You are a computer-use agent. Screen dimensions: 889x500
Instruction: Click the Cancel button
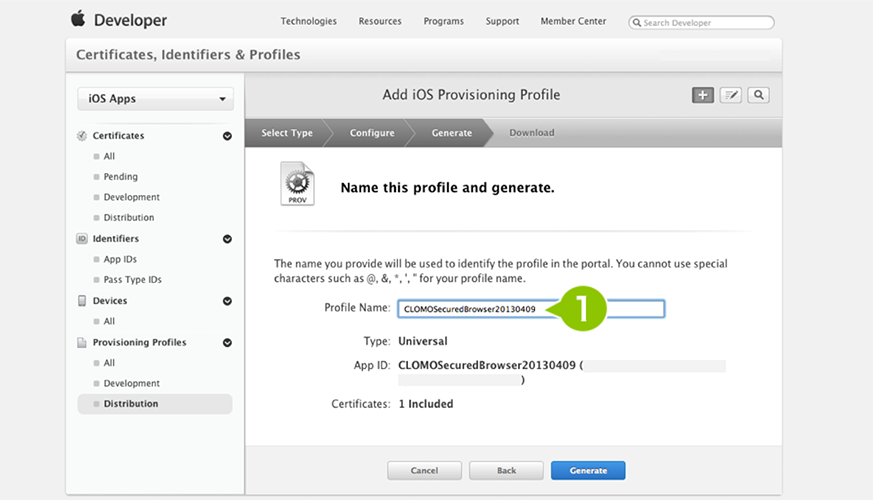(x=424, y=471)
